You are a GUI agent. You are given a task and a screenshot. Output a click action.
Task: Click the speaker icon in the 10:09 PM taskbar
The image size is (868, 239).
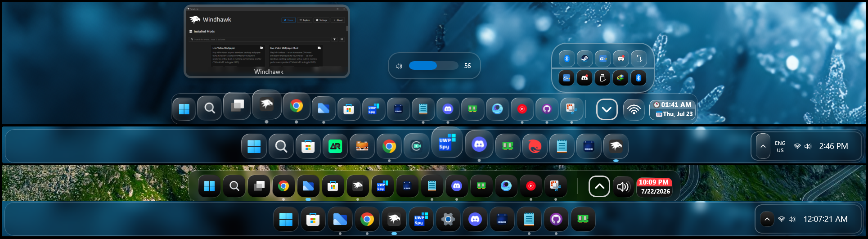[623, 186]
